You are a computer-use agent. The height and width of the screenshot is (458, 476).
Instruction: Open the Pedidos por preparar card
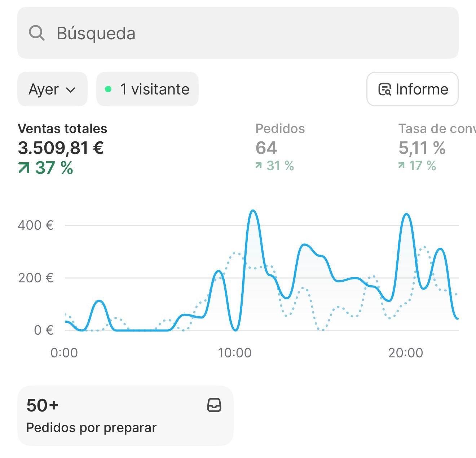[x=125, y=415]
